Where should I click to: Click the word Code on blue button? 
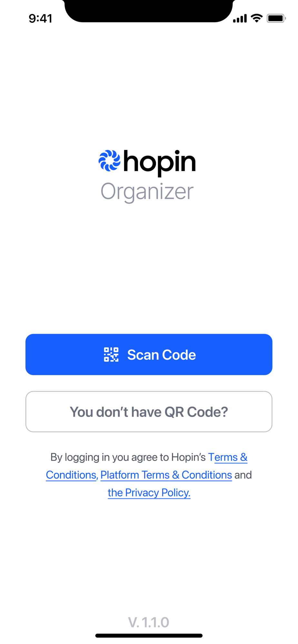point(179,355)
